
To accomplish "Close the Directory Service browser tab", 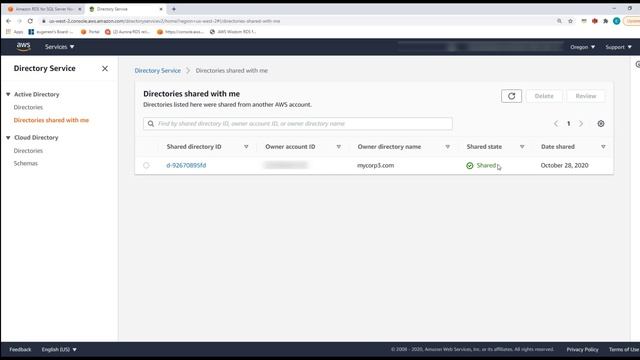I will pos(161,9).
